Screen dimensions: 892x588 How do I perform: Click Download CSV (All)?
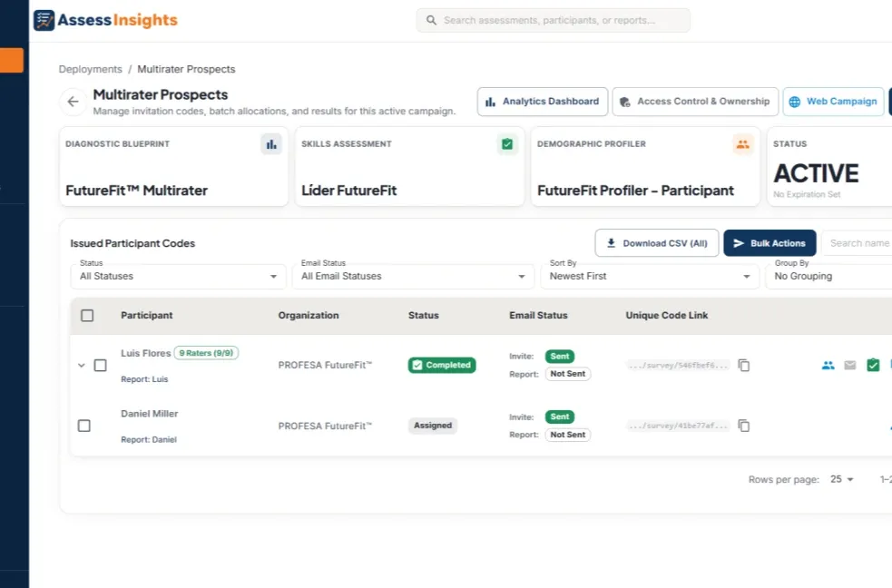[657, 243]
